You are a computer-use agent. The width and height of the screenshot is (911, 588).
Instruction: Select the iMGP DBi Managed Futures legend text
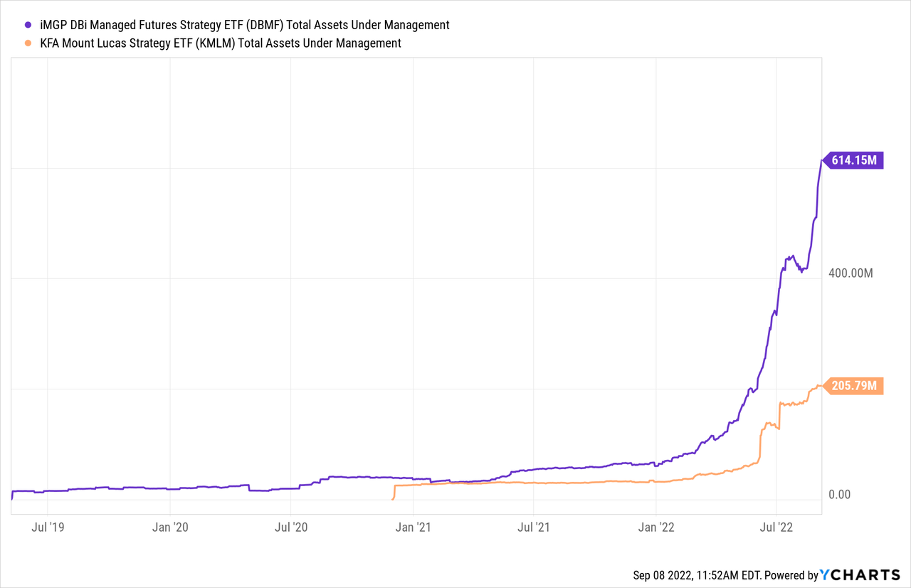click(243, 25)
